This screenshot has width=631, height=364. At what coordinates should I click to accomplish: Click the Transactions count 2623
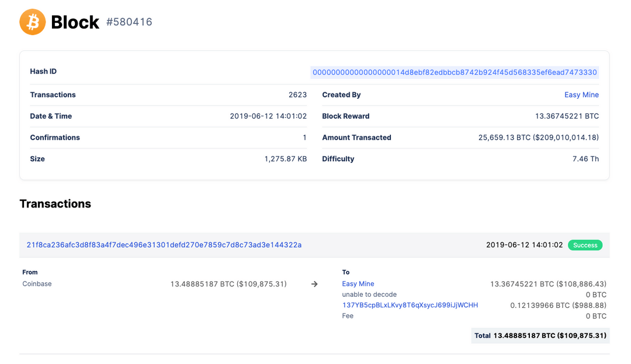[299, 95]
